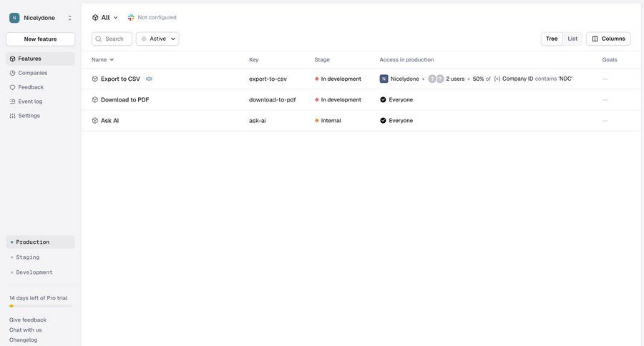Click the two user avatars in Export to CSV row
This screenshot has height=346, width=644.
coord(436,79)
